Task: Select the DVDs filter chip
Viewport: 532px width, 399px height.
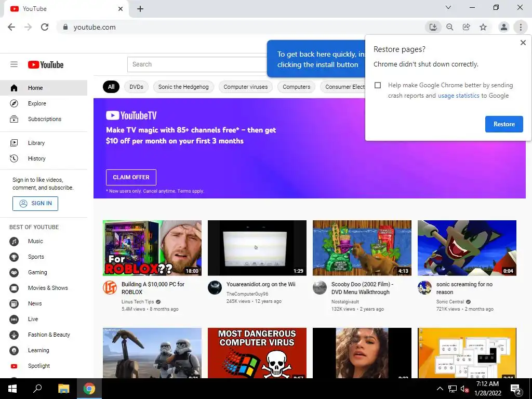Action: click(x=137, y=87)
